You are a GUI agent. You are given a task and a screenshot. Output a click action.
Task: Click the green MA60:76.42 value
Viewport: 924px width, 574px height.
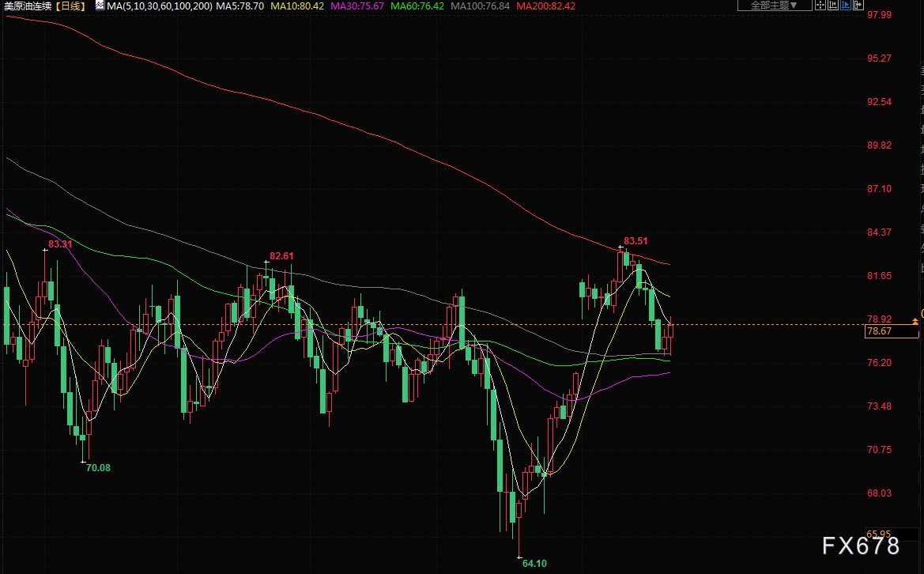(417, 6)
